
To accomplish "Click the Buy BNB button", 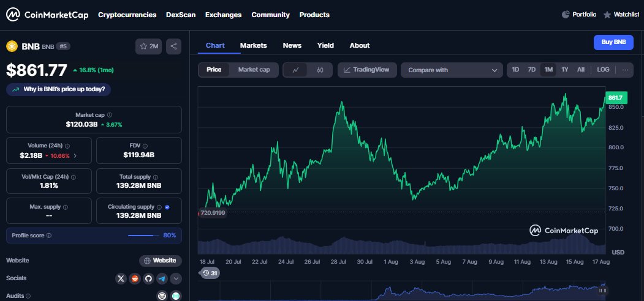I will (613, 42).
